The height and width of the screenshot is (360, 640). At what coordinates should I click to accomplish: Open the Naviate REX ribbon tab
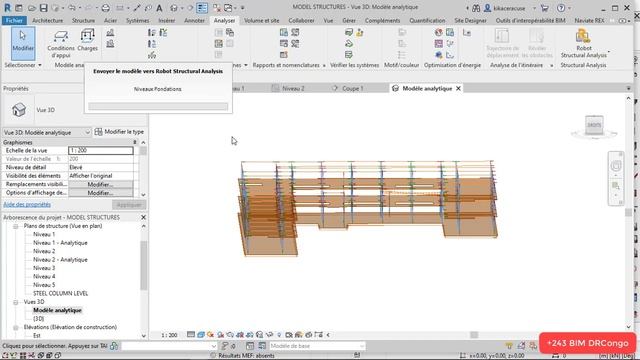click(x=589, y=20)
